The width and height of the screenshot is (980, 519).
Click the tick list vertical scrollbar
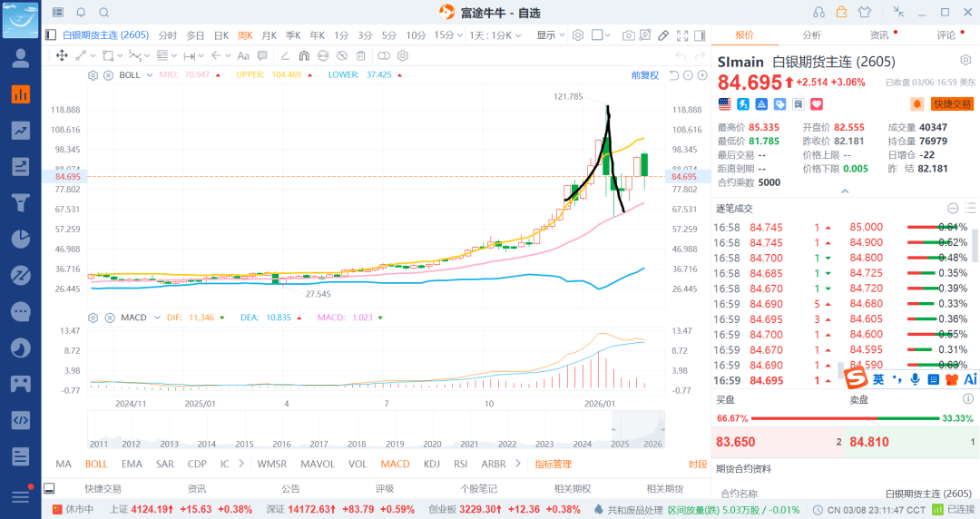point(974,245)
